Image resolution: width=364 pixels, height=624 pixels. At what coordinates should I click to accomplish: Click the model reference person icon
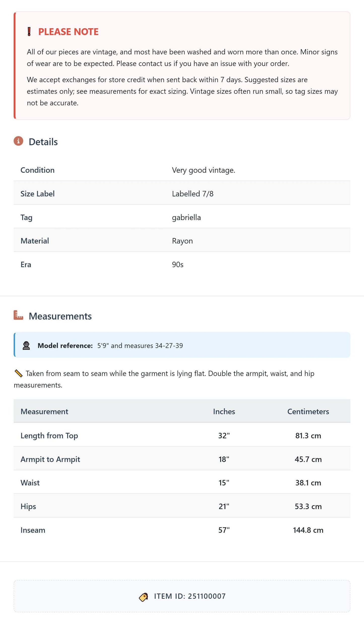[26, 346]
